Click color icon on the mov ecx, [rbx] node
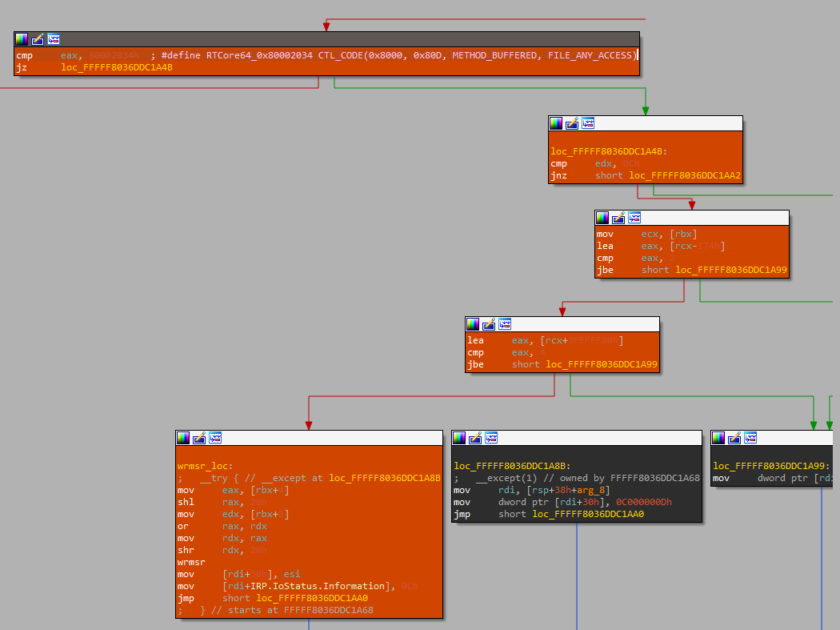 (602, 218)
